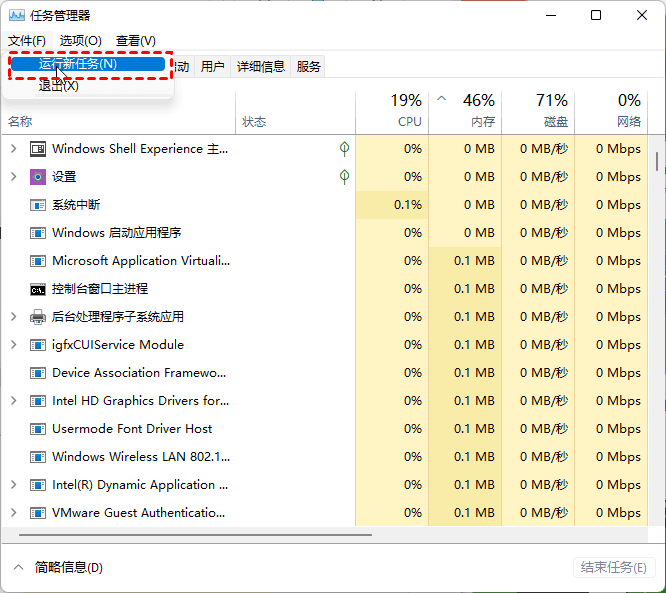
Task: Click the green leaf icon beside 设置
Action: tap(344, 177)
